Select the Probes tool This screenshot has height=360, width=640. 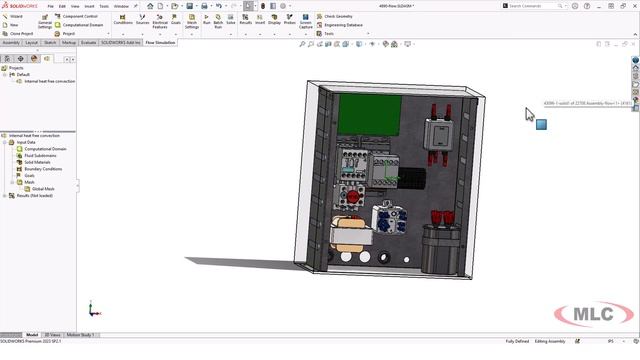[x=289, y=19]
